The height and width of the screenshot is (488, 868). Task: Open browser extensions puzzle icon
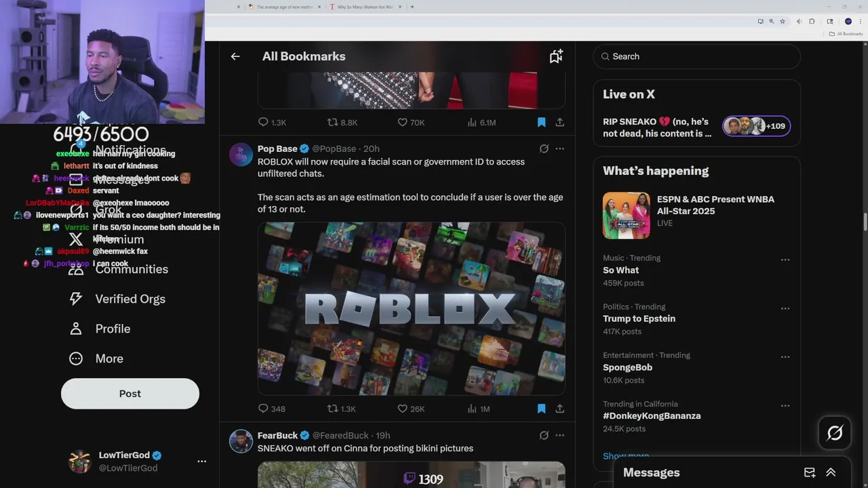[812, 22]
